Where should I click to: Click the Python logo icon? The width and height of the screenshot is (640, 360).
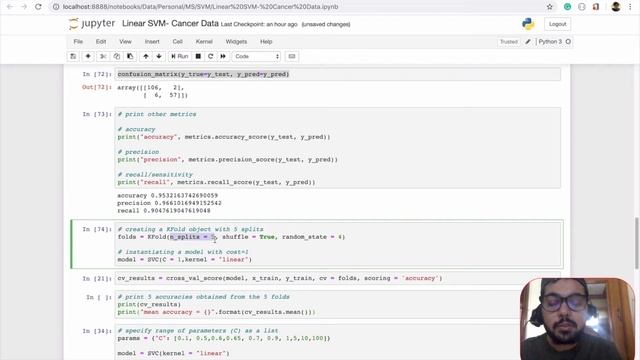tap(528, 24)
